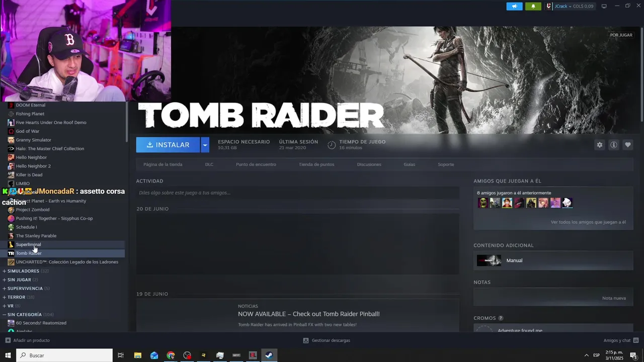Image resolution: width=644 pixels, height=362 pixels.
Task: Click the Superliminal game icon
Action: click(11, 244)
